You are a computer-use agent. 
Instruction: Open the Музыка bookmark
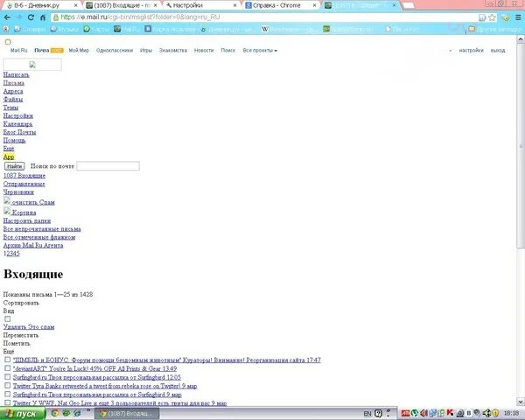[x=64, y=30]
